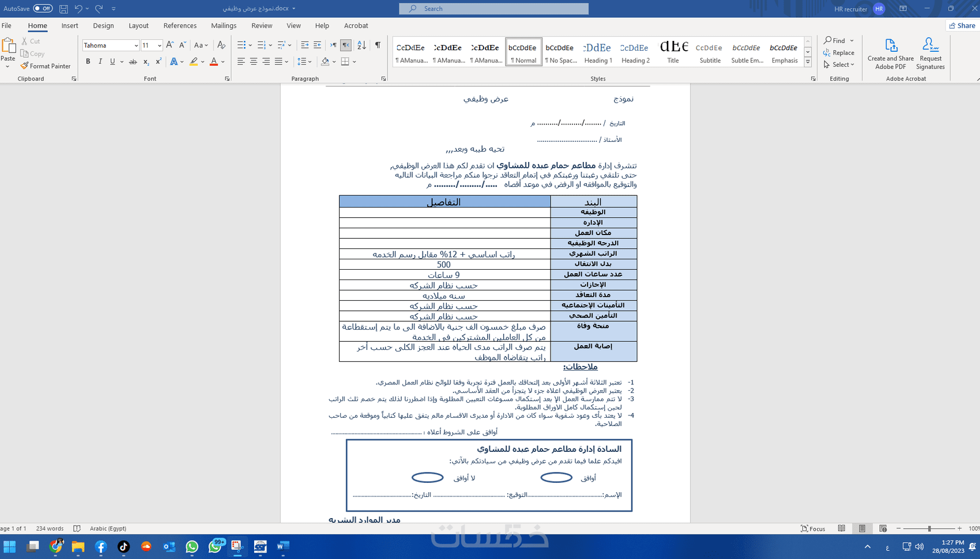The height and width of the screenshot is (559, 980).
Task: Center align the paragraph
Action: (x=254, y=62)
